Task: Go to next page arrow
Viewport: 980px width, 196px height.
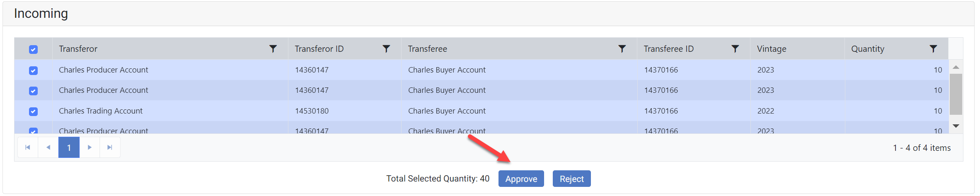Action: coord(90,148)
